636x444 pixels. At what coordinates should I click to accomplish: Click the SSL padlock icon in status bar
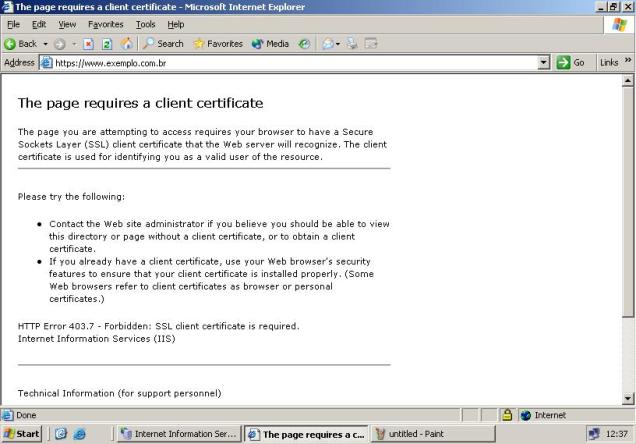tap(507, 415)
